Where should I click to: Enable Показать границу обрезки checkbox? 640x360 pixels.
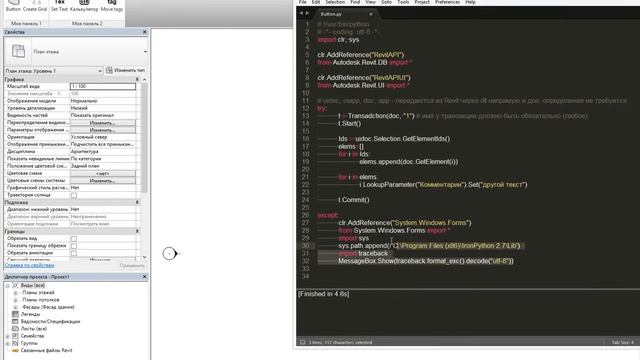(x=74, y=246)
